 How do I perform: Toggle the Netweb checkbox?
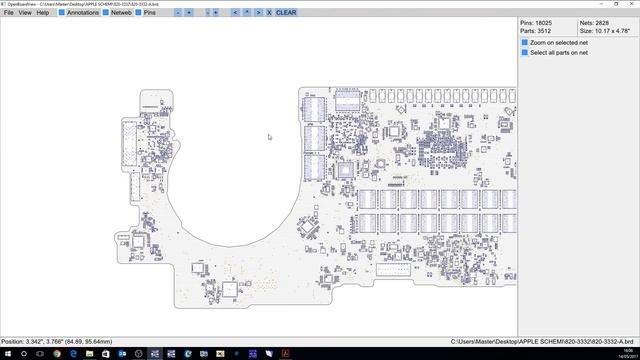coord(106,13)
